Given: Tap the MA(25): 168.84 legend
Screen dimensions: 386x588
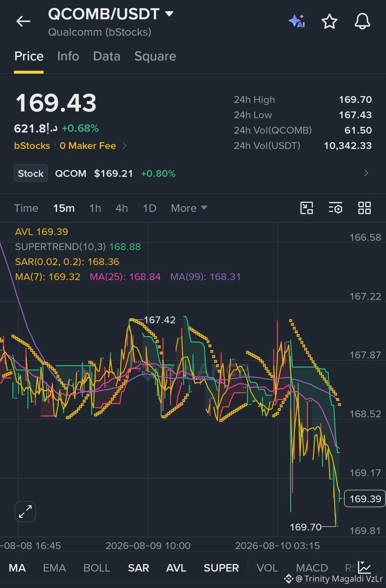Looking at the screenshot, I should pos(125,277).
